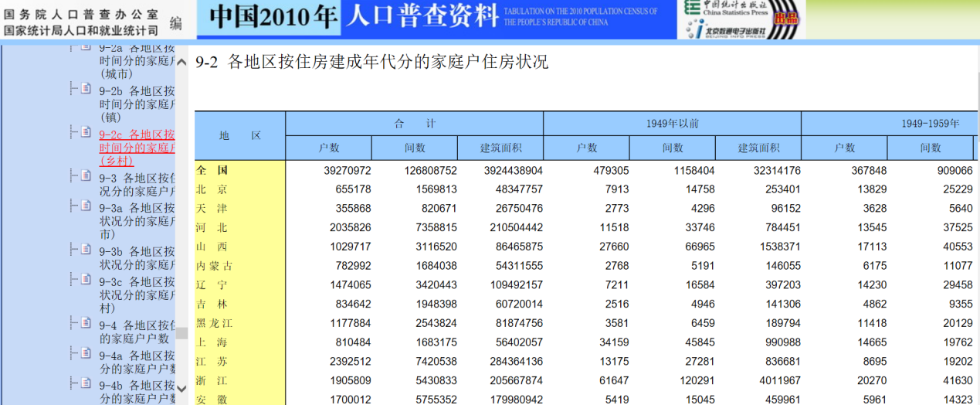The image size is (980, 405).
Task: Select the 1949年以前 column group header
Action: [x=672, y=124]
